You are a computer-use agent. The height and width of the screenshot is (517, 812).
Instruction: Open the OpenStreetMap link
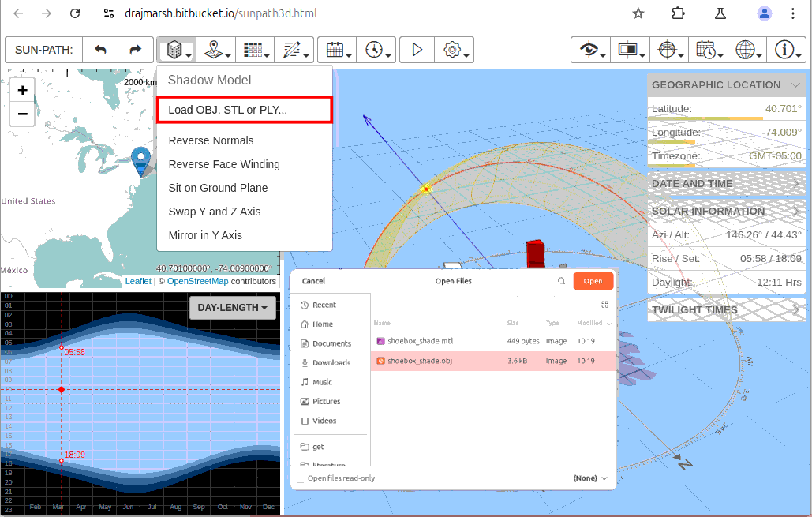[197, 281]
